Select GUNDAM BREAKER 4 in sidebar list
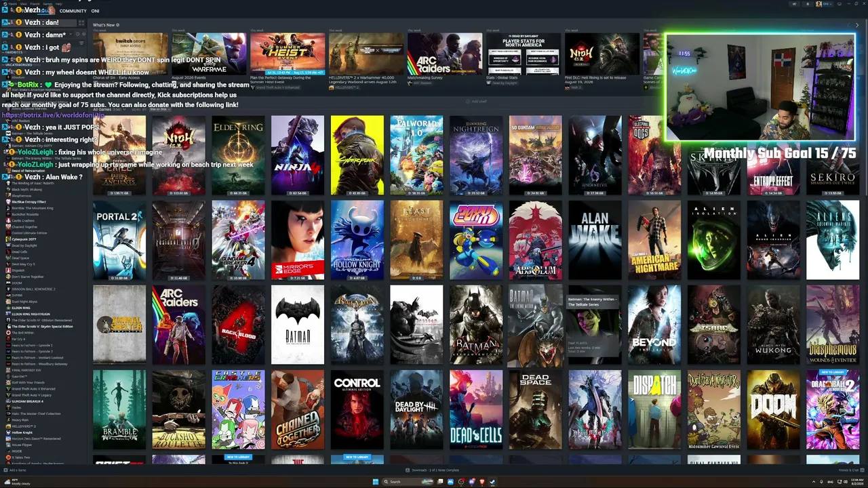 click(27, 401)
